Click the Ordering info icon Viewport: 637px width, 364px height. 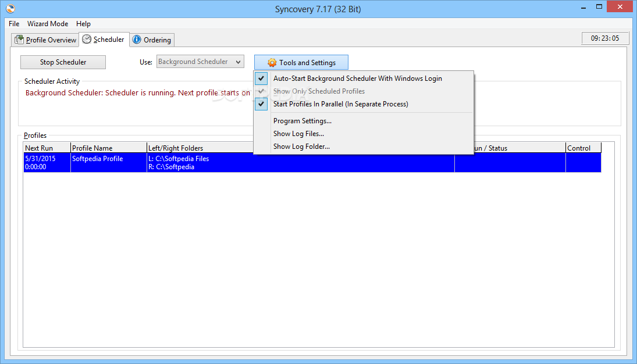137,40
